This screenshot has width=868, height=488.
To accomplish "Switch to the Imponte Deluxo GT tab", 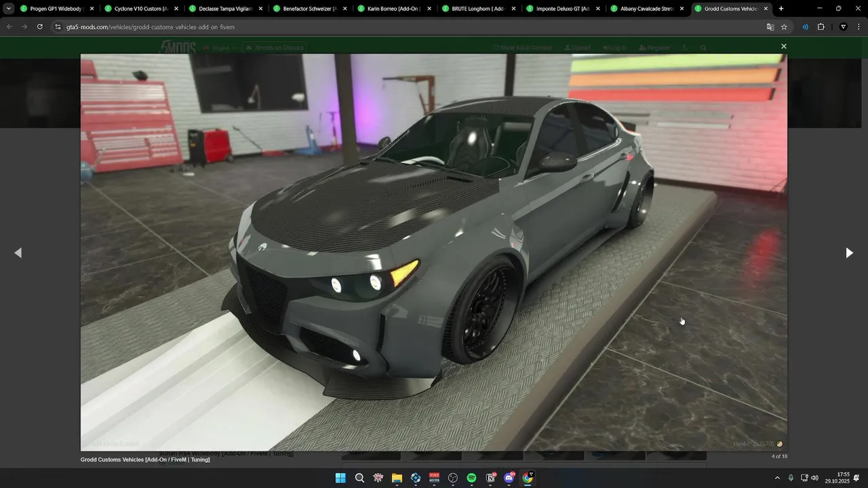I will tap(561, 9).
